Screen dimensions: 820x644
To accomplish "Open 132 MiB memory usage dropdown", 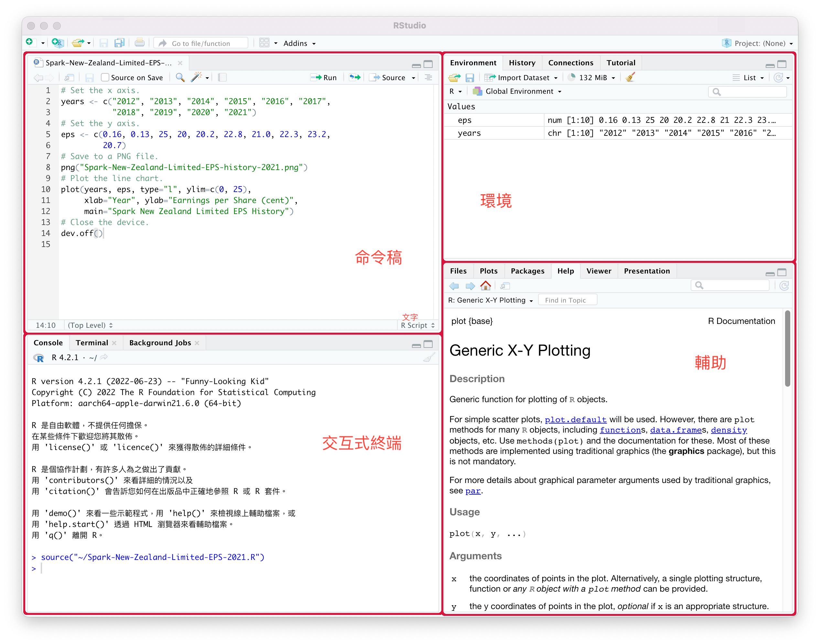I will click(x=592, y=78).
